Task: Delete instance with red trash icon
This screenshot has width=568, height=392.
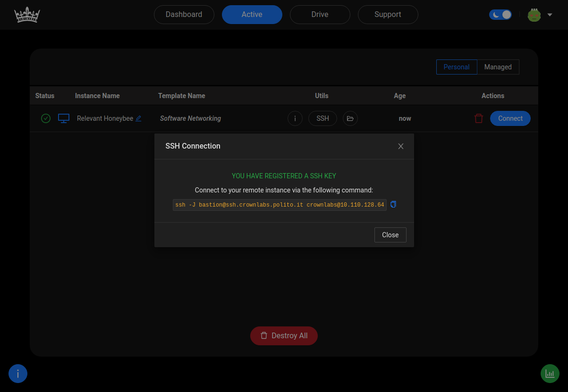Action: pyautogui.click(x=479, y=118)
